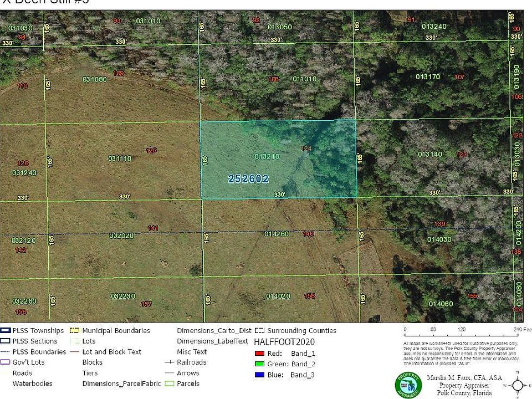Click the Surrounding Counties dashed symbol
This screenshot has height=399, width=532.
[x=258, y=331]
